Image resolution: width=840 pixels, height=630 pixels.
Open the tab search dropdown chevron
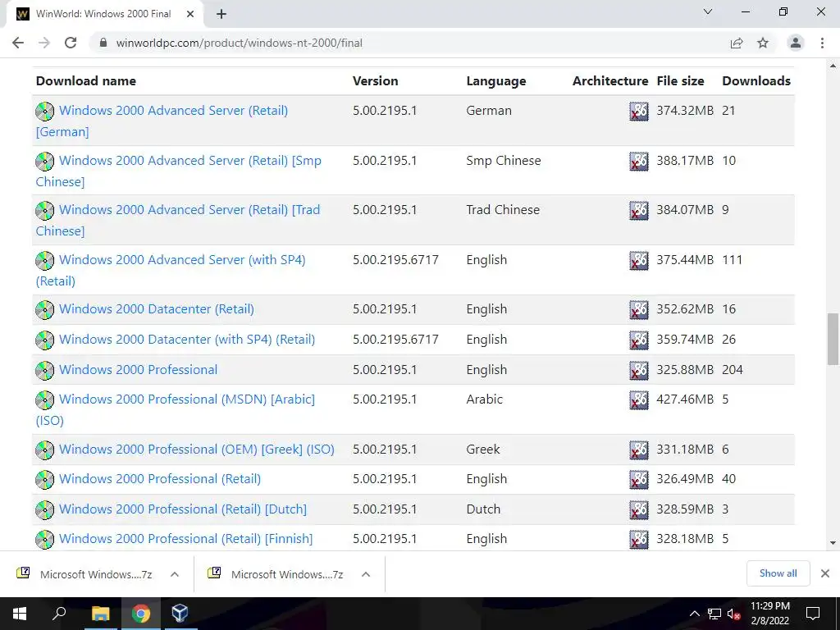(x=708, y=11)
